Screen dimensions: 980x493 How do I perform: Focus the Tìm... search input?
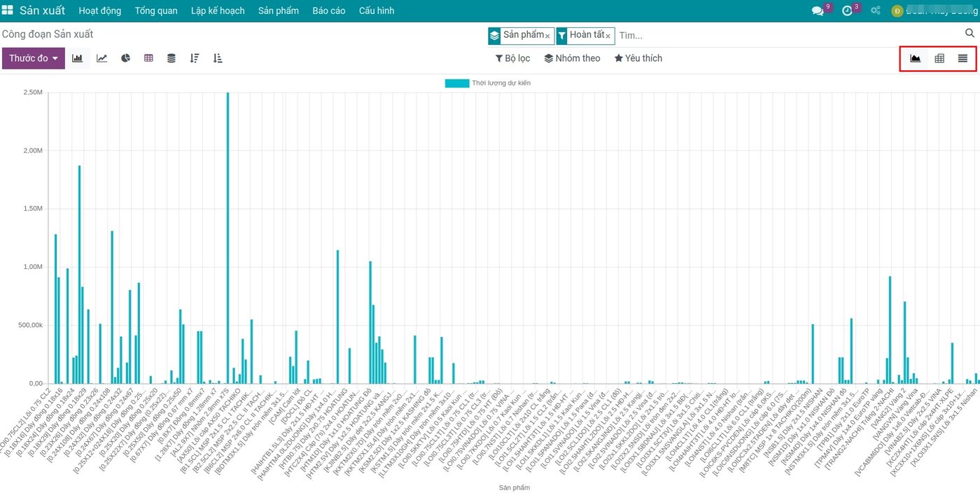(788, 35)
